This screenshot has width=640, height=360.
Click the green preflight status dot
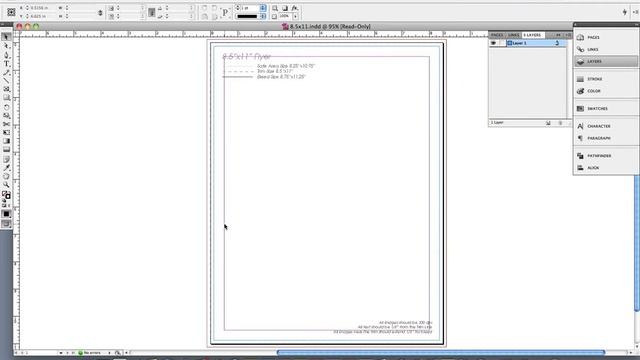pos(80,353)
